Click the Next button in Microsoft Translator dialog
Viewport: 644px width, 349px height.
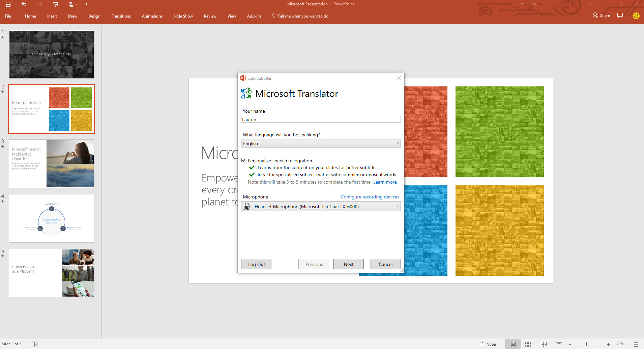coord(348,264)
